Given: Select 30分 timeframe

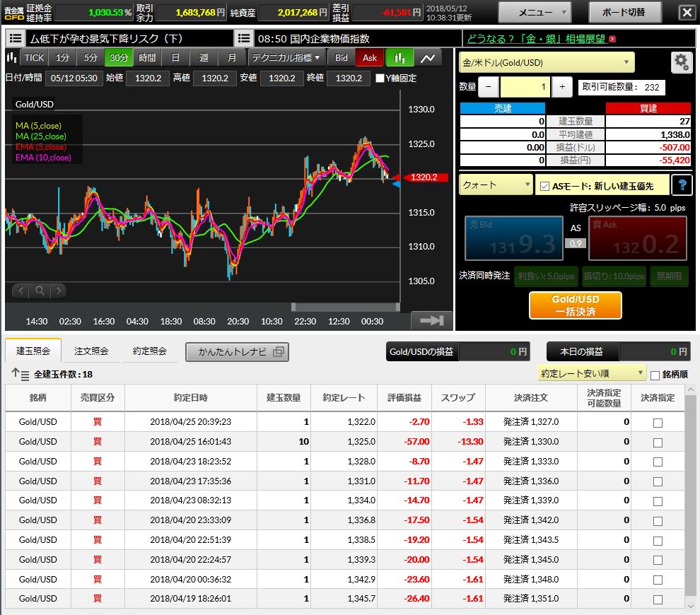Looking at the screenshot, I should click(x=119, y=57).
